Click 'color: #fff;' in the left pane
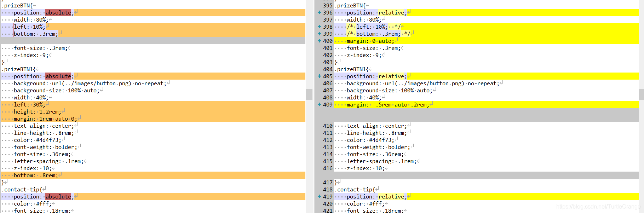Viewport: 644px width, 213px height. click(33, 203)
